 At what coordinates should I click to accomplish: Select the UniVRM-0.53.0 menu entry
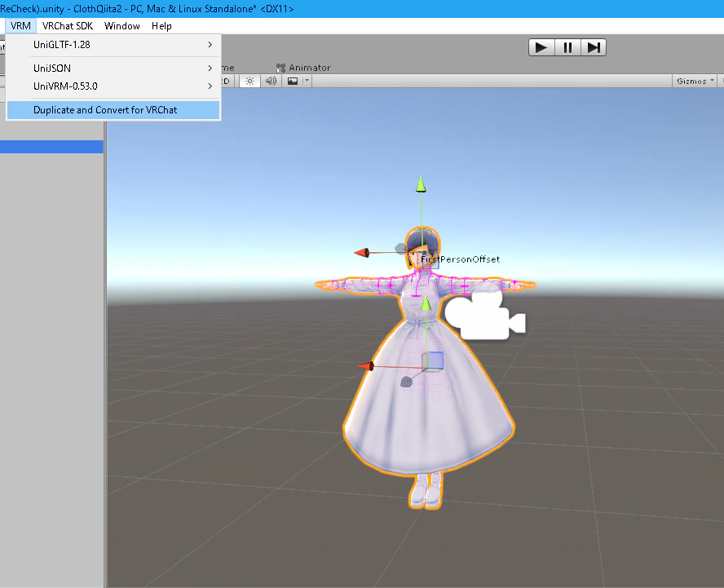pos(113,86)
